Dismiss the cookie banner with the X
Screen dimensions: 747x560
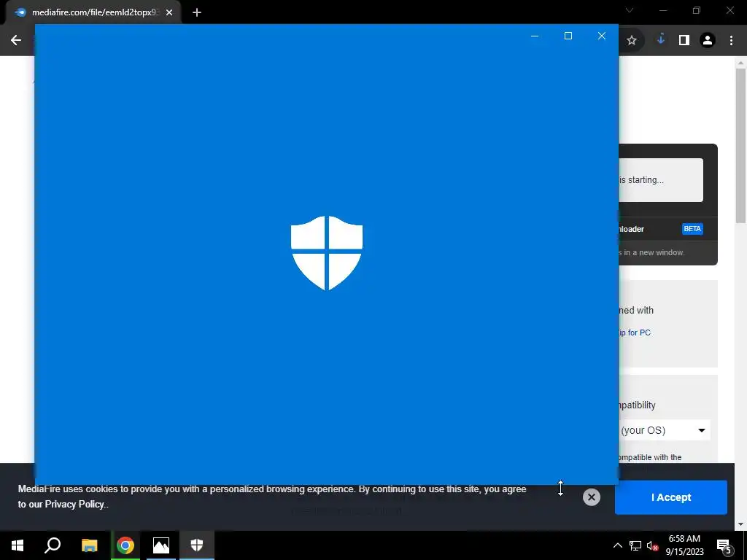tap(591, 497)
